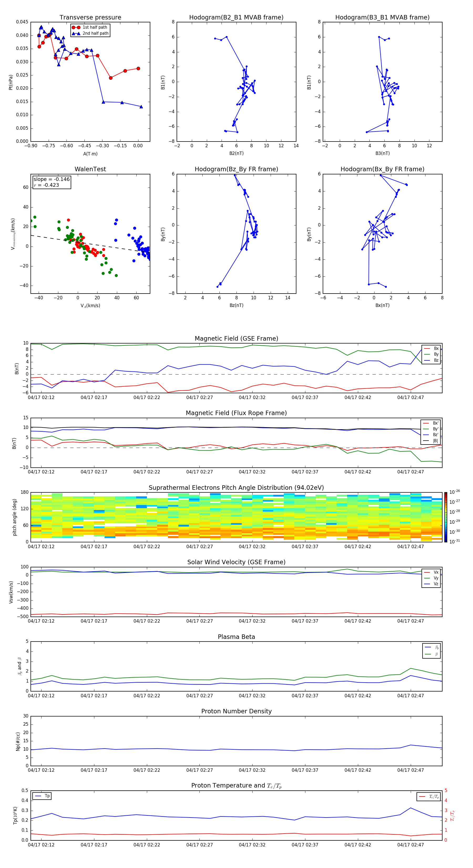
Task: Click the 'Tp' legend entry
Action: (x=42, y=796)
